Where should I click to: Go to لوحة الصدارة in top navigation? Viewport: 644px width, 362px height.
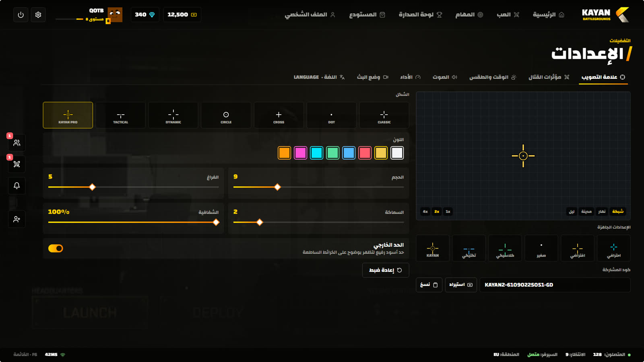420,15
